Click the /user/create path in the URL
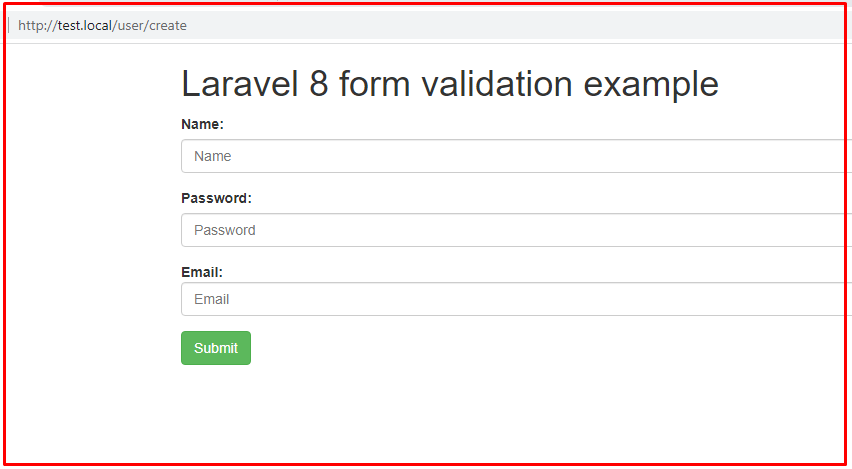The width and height of the screenshot is (852, 469). coord(152,25)
